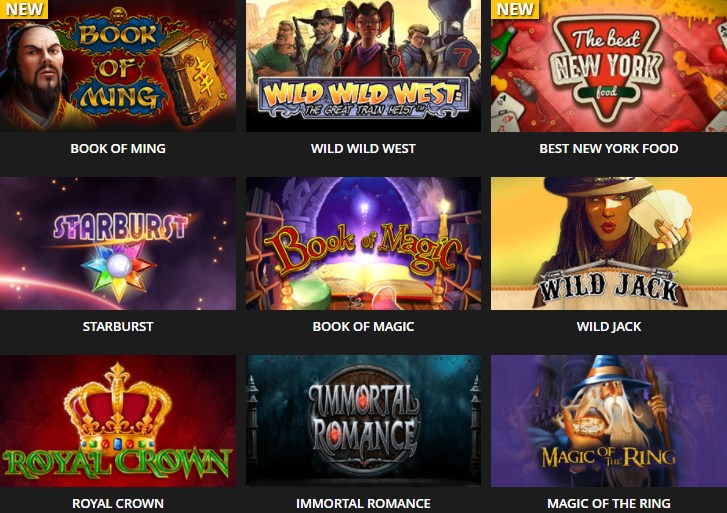Screen dimensions: 727x513
Task: Launch the Wild Wild West thumbnail
Action: pos(363,66)
